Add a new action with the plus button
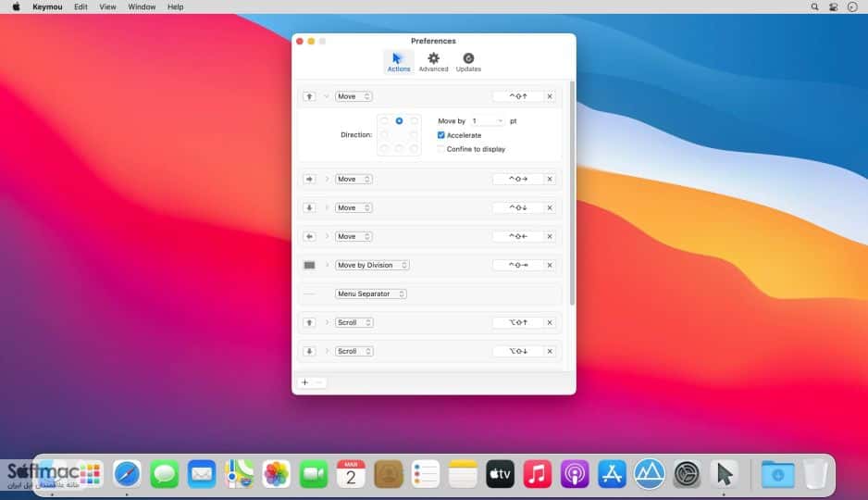Image resolution: width=868 pixels, height=500 pixels. click(x=305, y=382)
